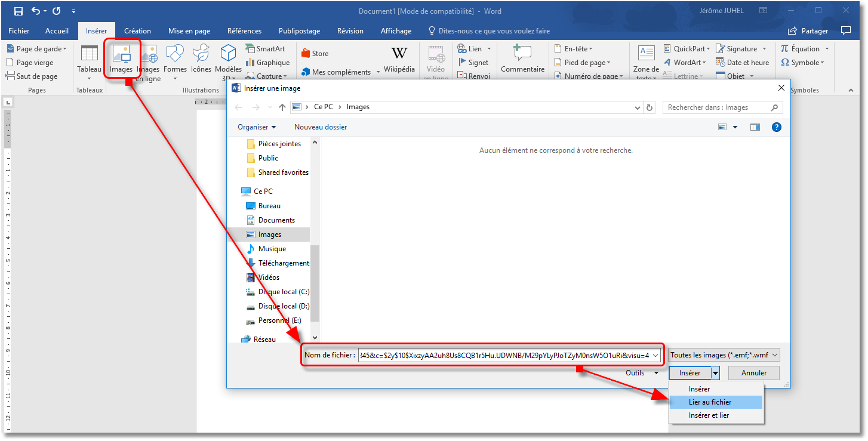This screenshot has height=441, width=868.
Task: Expand the Organiser menu
Action: click(x=257, y=127)
